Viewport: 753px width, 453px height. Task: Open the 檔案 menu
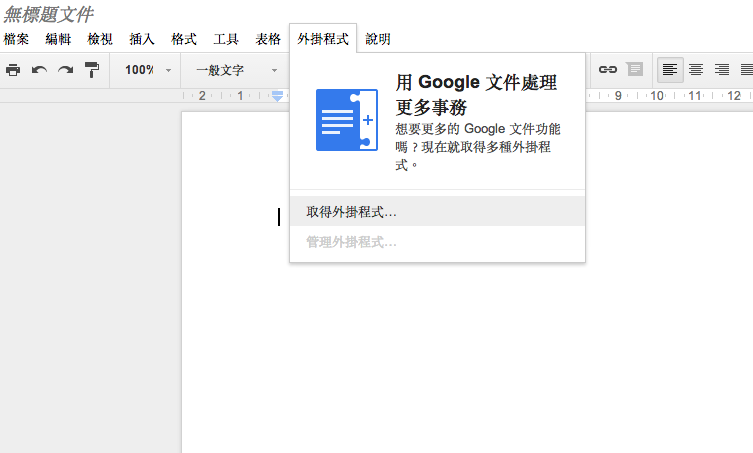click(x=16, y=39)
